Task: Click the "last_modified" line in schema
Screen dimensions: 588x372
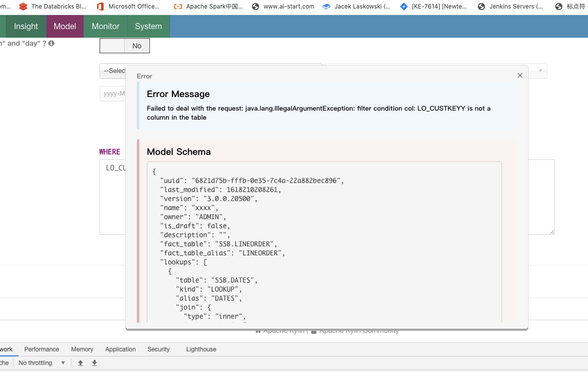Action: (x=220, y=190)
